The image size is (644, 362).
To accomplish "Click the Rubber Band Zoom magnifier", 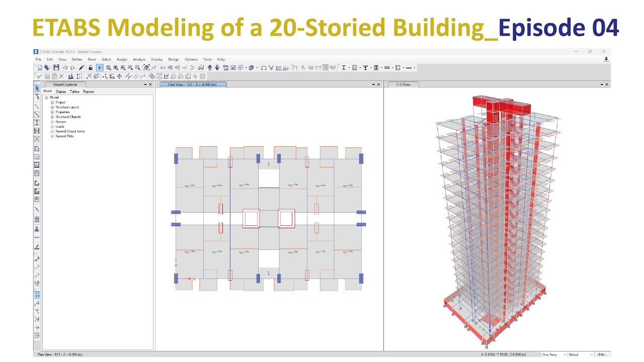I will click(x=109, y=67).
